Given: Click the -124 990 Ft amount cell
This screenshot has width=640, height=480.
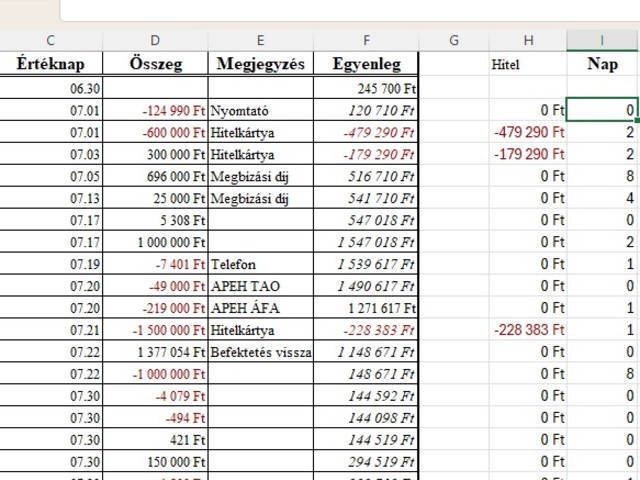Looking at the screenshot, I should tap(155, 109).
